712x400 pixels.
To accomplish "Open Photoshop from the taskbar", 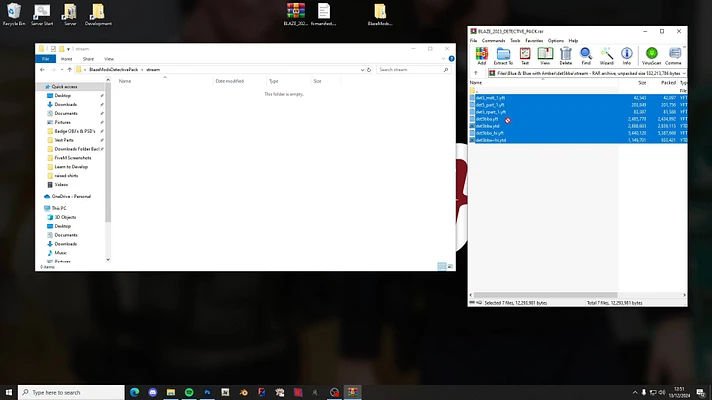I will pos(207,392).
